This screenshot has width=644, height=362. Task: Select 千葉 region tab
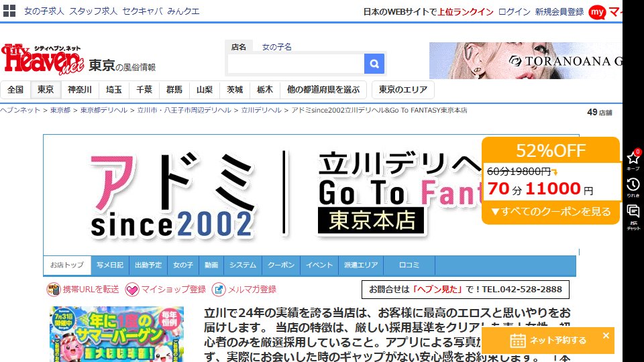[144, 89]
